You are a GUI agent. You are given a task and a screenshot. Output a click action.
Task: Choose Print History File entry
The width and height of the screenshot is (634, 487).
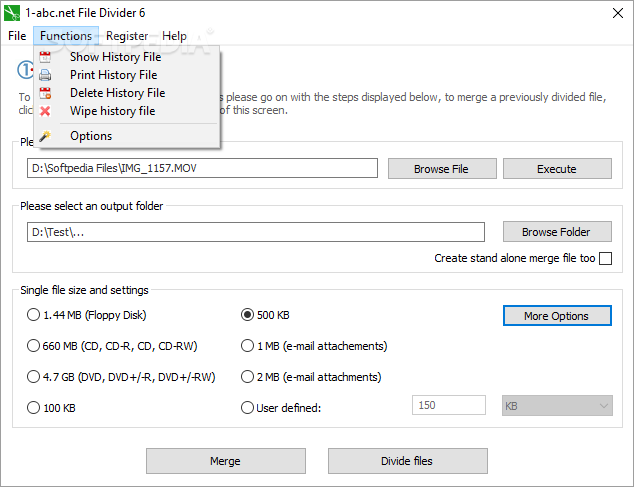point(127,75)
